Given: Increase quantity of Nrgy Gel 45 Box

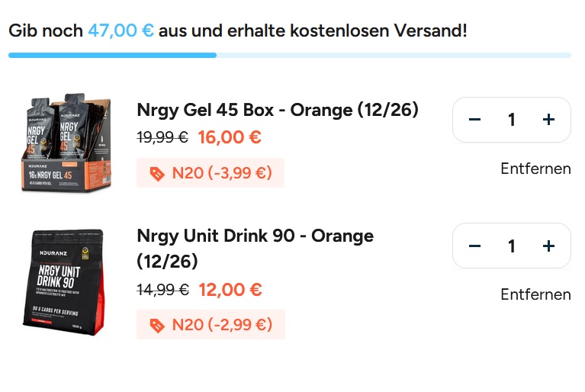Looking at the screenshot, I should pos(548,120).
